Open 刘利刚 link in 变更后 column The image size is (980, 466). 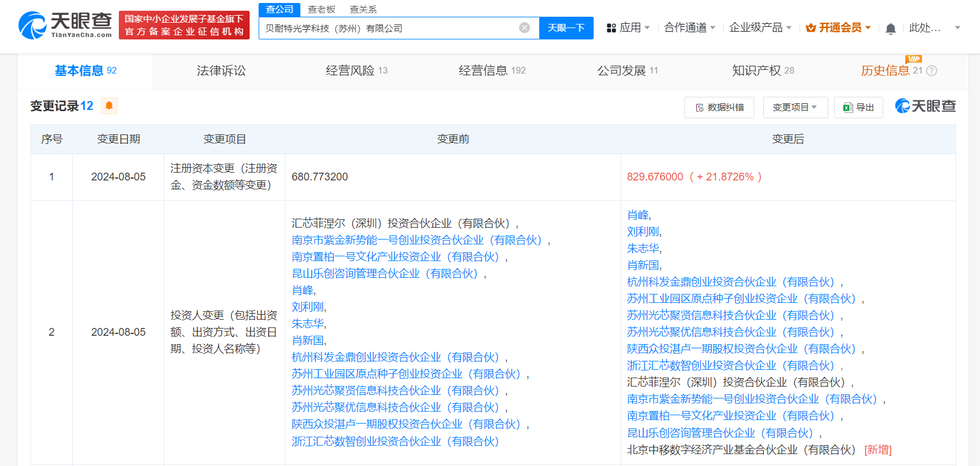pos(643,232)
